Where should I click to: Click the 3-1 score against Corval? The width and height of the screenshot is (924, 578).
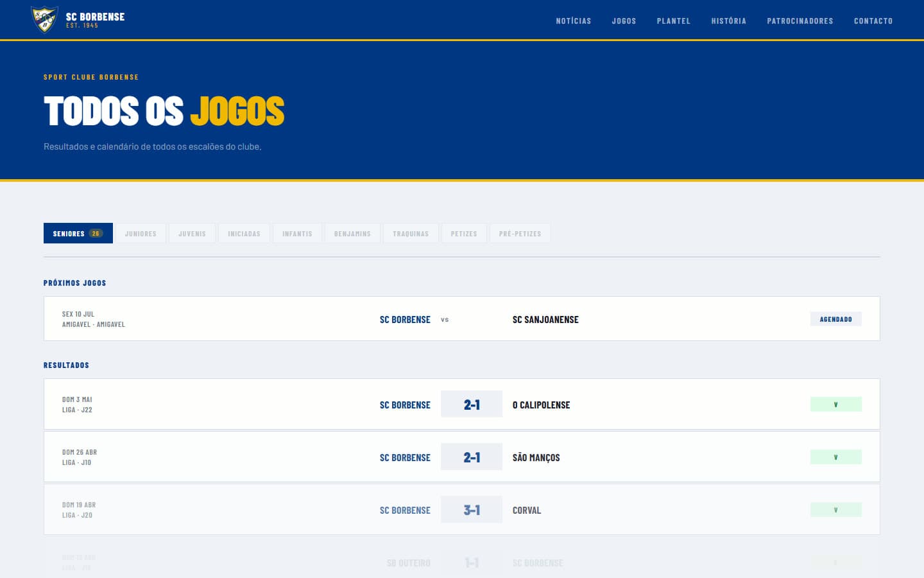point(472,510)
